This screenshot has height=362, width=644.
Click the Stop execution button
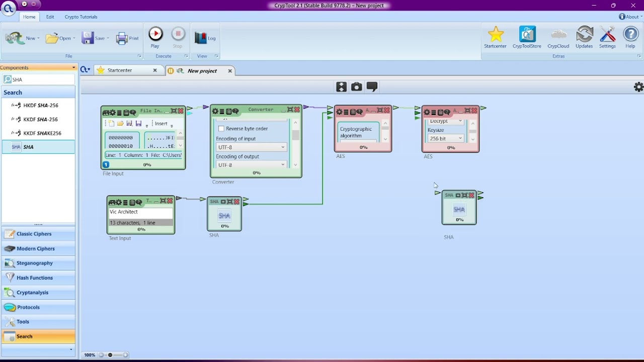pos(178,38)
